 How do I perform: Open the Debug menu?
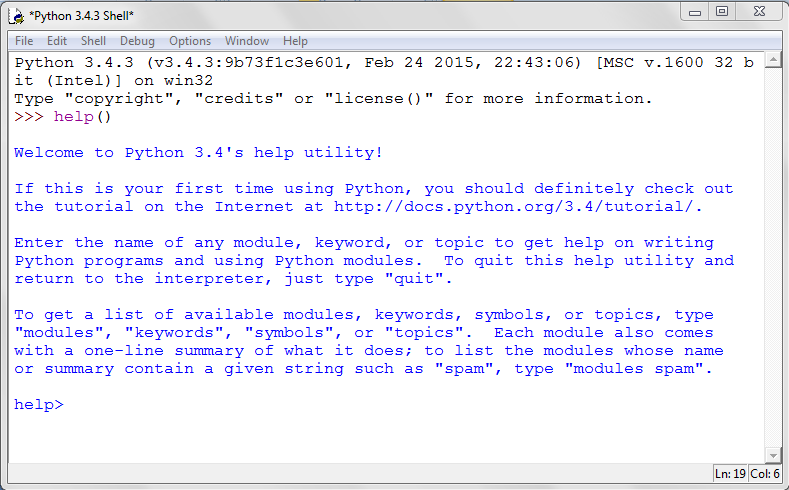137,41
